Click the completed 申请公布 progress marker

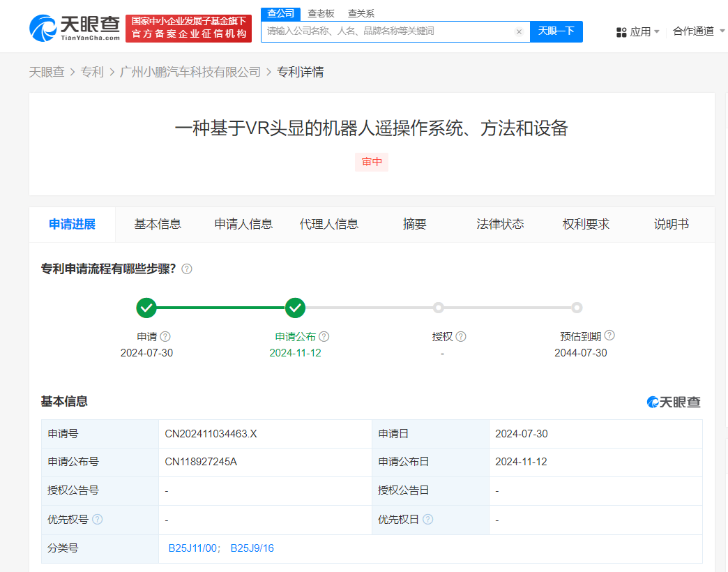click(296, 308)
